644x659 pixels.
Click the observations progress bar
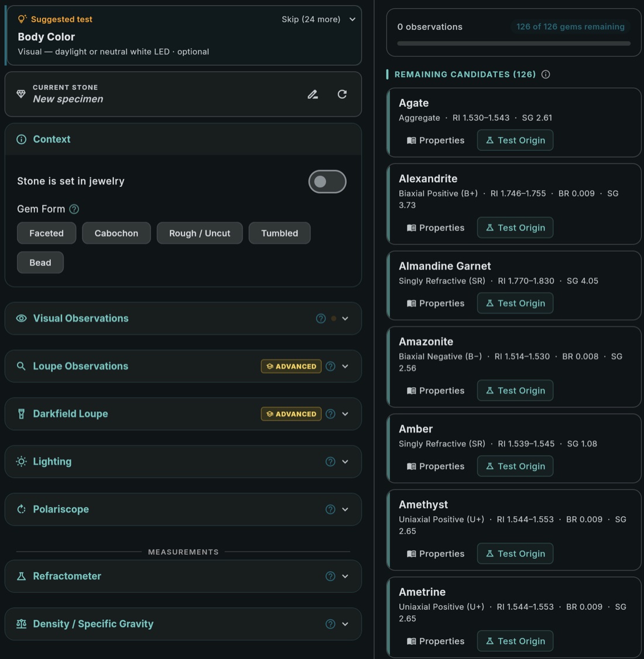tap(514, 43)
